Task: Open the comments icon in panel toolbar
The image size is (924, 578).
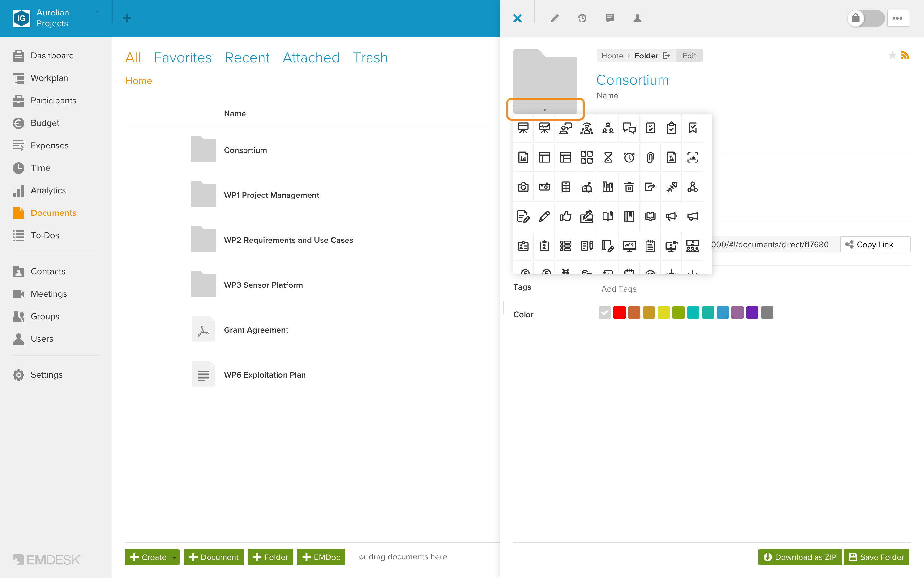Action: pos(610,18)
